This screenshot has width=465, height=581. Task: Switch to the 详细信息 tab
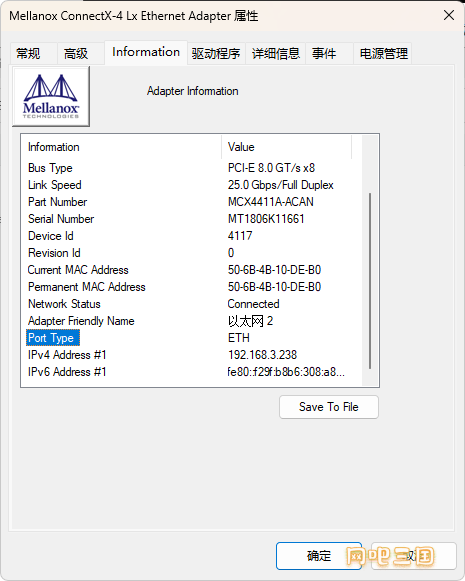pyautogui.click(x=276, y=54)
